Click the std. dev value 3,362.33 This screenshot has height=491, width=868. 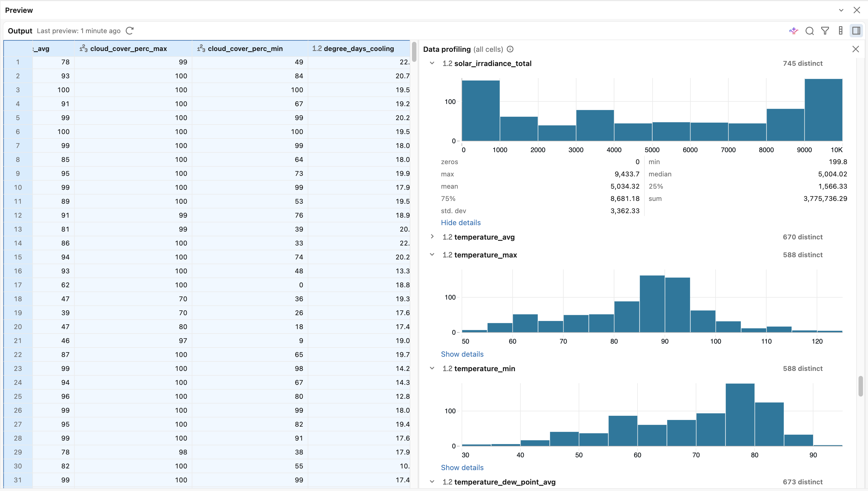625,211
